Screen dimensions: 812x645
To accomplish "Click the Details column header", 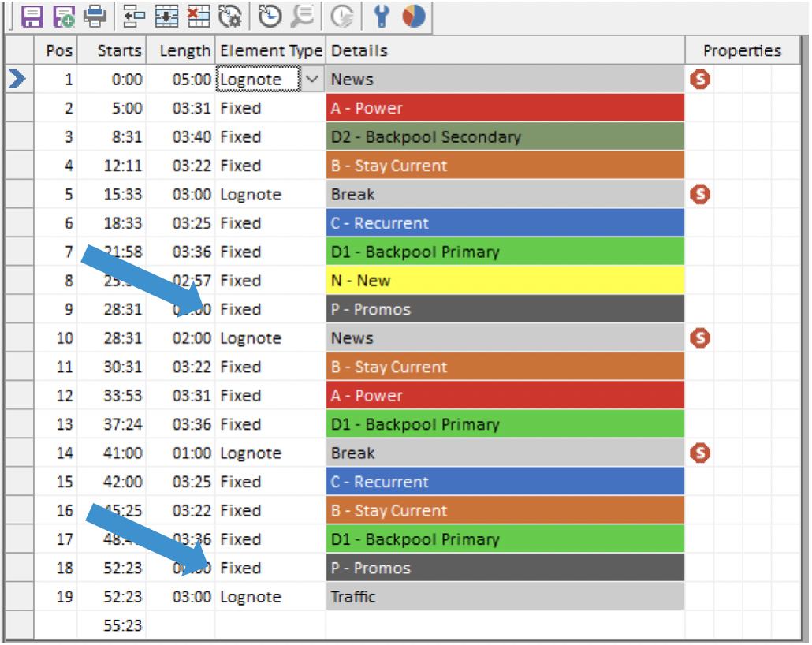I will click(505, 51).
